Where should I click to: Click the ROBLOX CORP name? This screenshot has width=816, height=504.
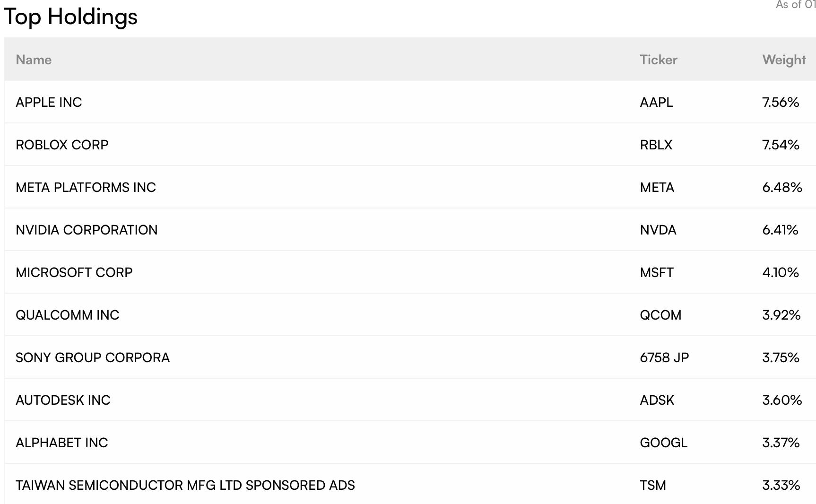pos(62,145)
